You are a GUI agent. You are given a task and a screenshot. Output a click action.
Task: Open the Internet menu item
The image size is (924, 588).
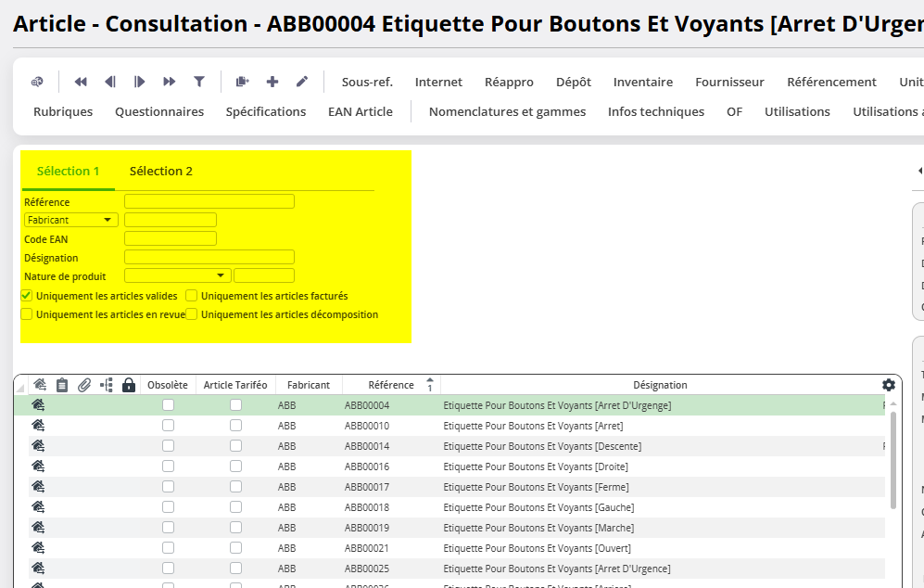(438, 82)
